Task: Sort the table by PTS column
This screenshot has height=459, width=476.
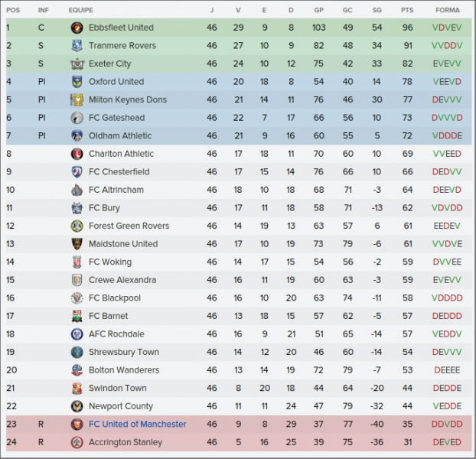Action: tap(406, 10)
